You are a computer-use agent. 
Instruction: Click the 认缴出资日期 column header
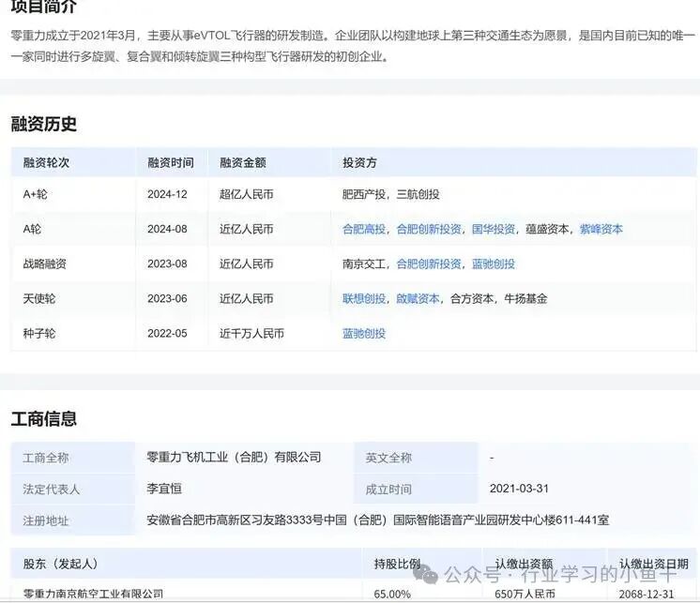click(654, 565)
